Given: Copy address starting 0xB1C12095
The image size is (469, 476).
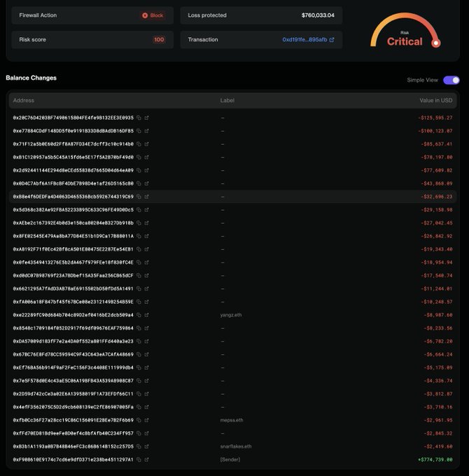Looking at the screenshot, I should click(139, 157).
